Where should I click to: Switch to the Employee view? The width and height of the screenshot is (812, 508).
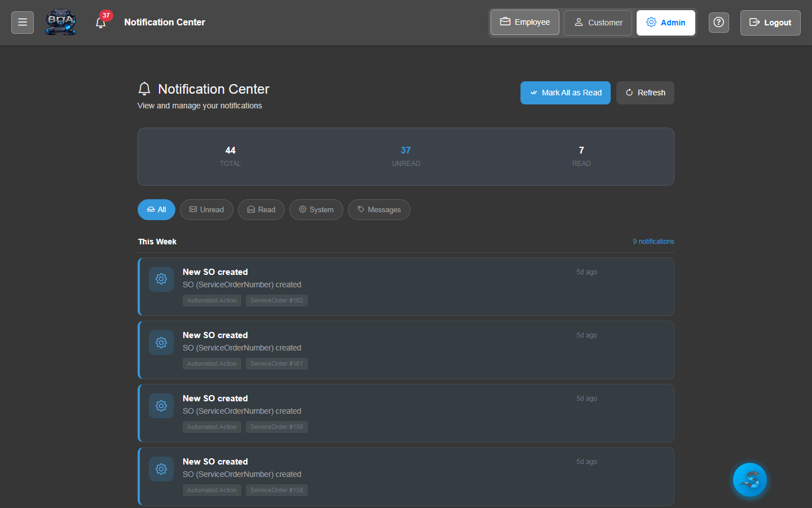tap(524, 22)
